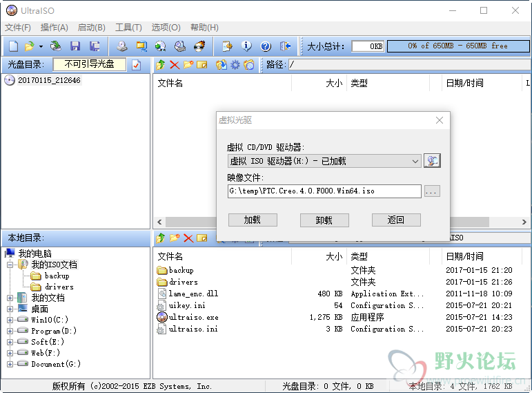
Task: Click the folder view icon beside the 路径 field
Action: click(248, 64)
